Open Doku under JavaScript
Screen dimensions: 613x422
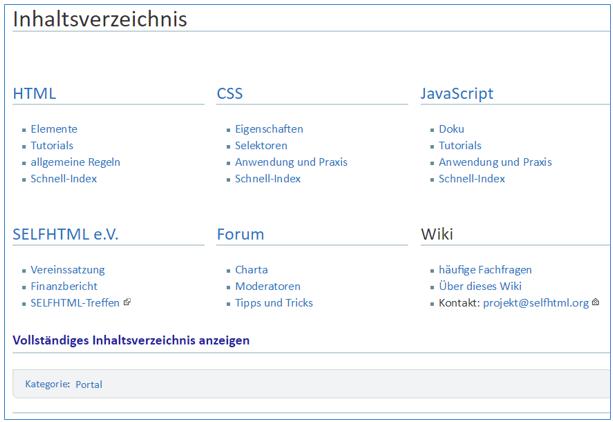click(452, 129)
